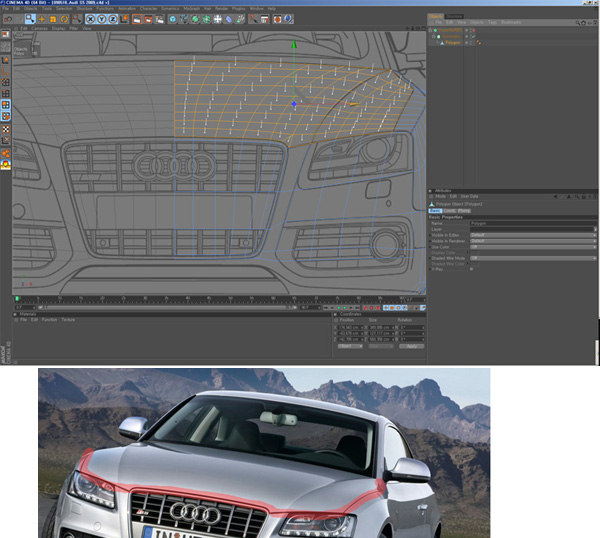
Task: Select the Points mode icon in left palette
Action: (5, 82)
